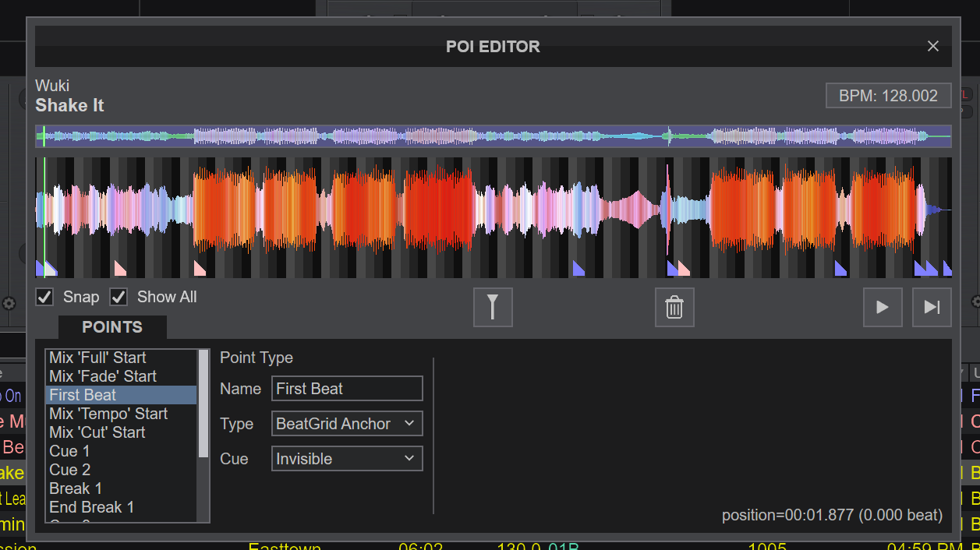Select Cue 2 in the points list

[x=121, y=470]
